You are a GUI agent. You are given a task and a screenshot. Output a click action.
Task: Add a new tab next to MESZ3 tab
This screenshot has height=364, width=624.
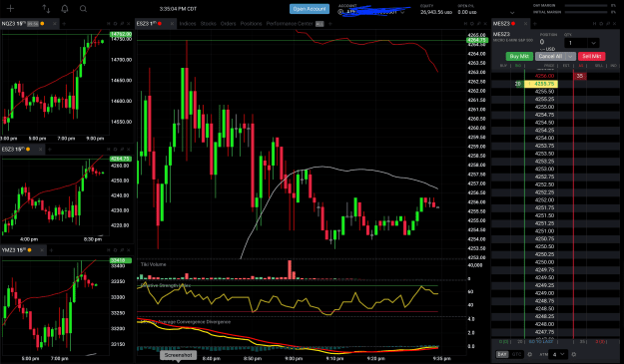coord(535,24)
